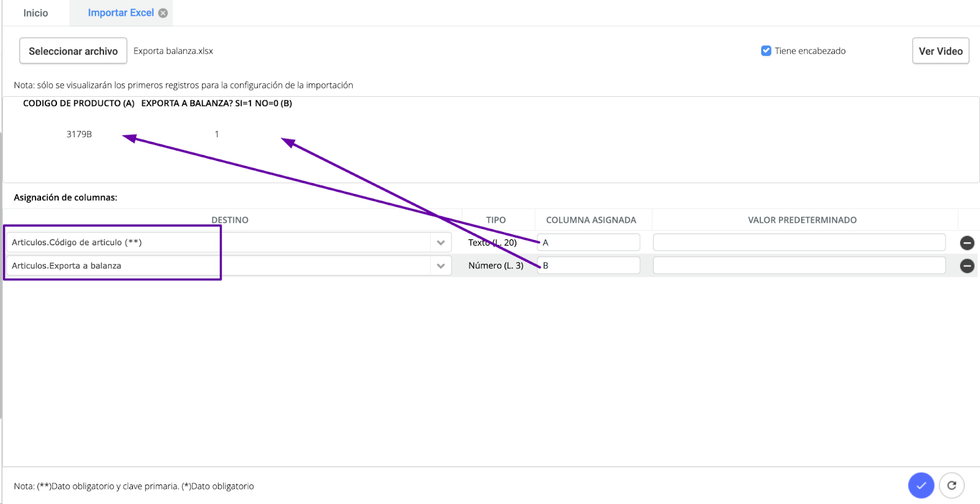Expand the Exporta a balanza destino dropdown
The width and height of the screenshot is (980, 504).
440,266
